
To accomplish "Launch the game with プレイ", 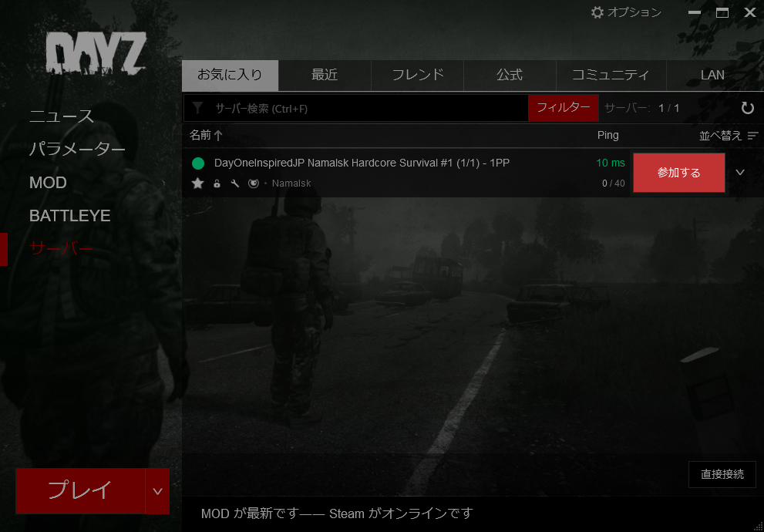I will click(80, 491).
